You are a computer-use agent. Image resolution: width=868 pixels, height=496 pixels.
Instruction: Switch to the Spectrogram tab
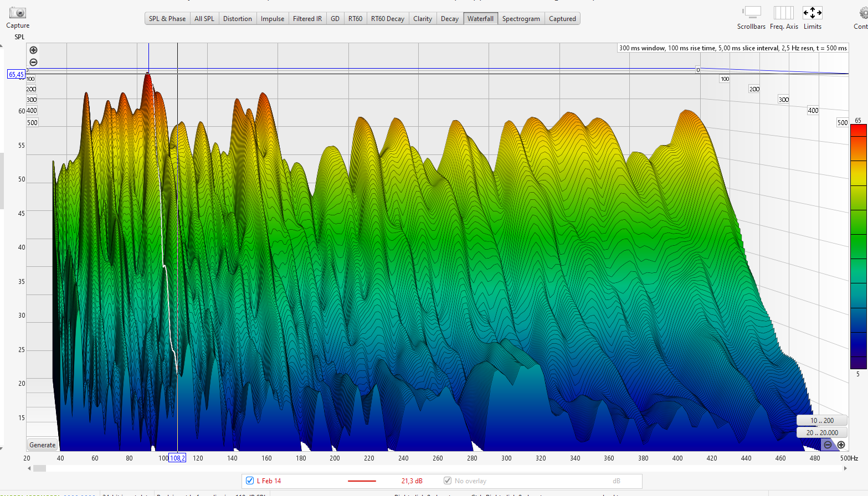[x=521, y=19]
